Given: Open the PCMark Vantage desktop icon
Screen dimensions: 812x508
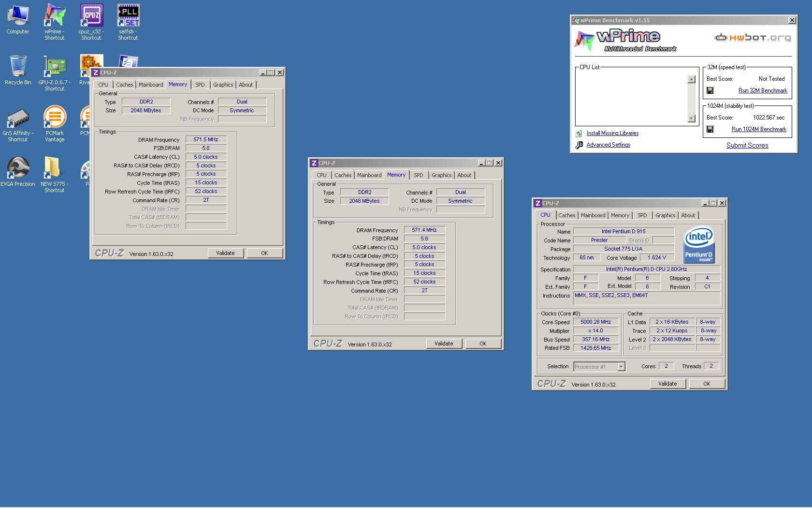Looking at the screenshot, I should tap(55, 124).
